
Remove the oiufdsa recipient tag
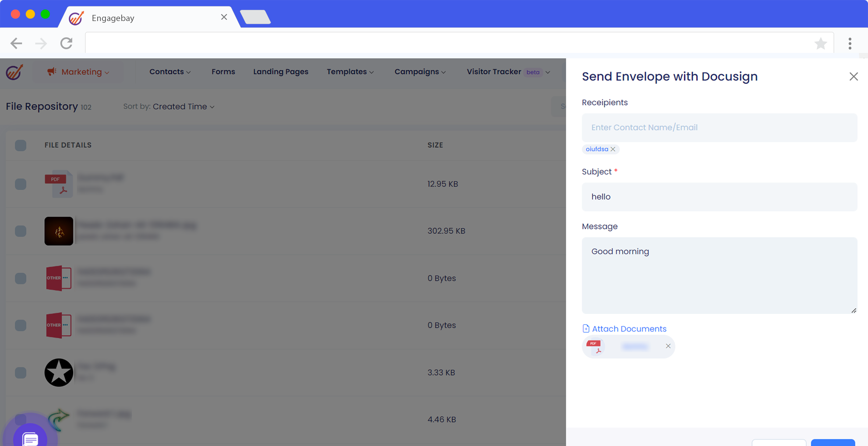[613, 149]
